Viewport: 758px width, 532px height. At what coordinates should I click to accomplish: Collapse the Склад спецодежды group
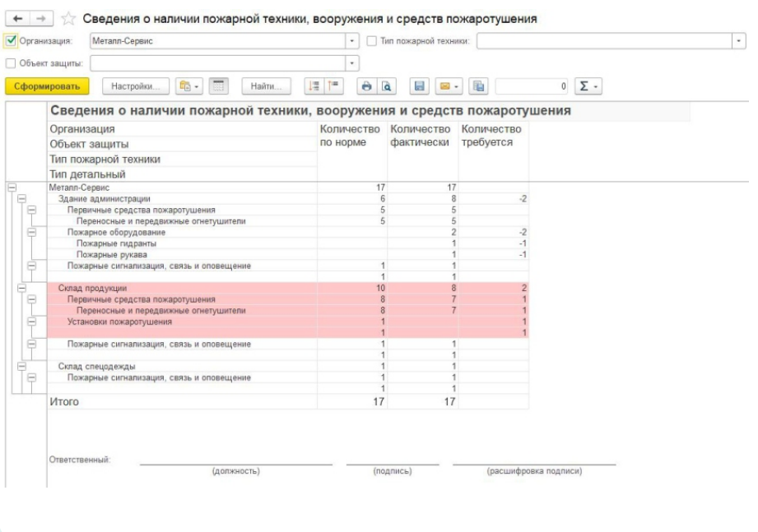tap(21, 367)
